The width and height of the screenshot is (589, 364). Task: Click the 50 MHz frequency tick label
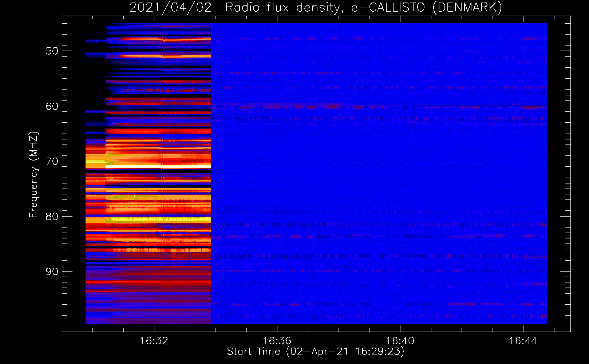click(52, 51)
